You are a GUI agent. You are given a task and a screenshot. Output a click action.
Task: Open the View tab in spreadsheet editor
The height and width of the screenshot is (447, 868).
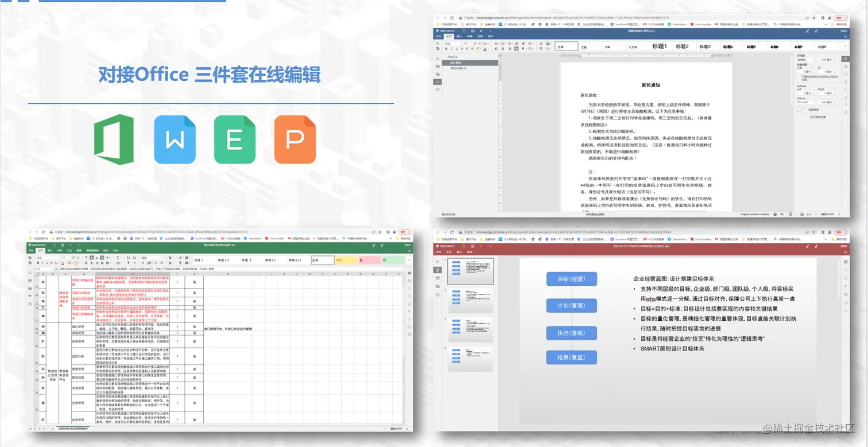click(115, 250)
